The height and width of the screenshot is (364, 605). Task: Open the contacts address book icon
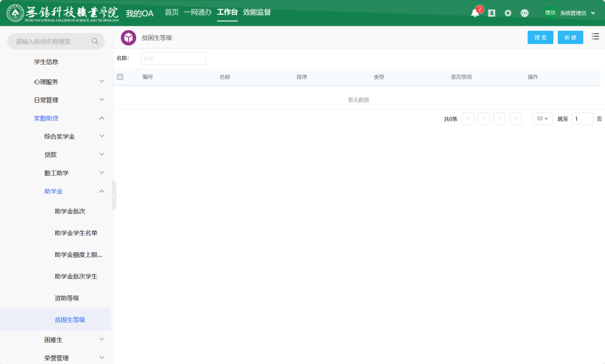tap(491, 13)
